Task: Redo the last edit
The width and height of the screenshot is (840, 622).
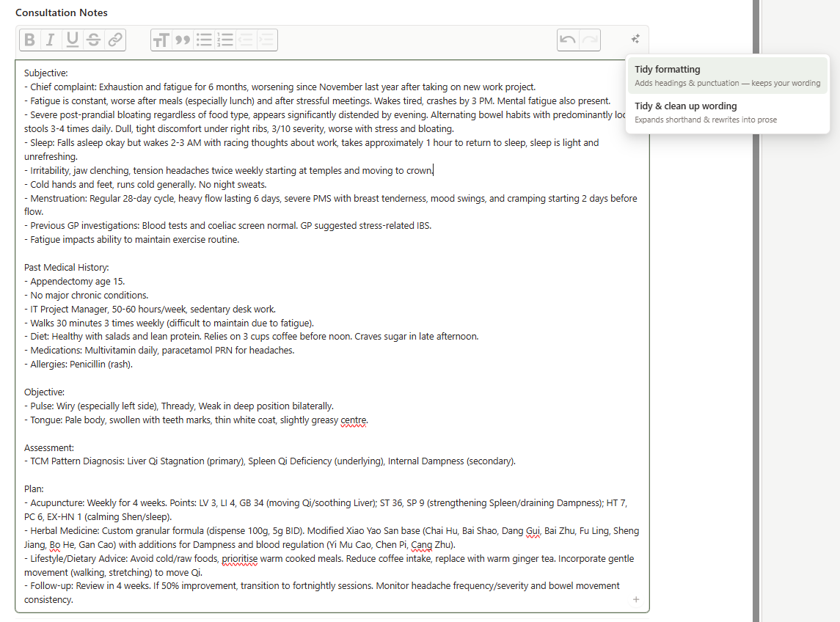Action: pyautogui.click(x=590, y=40)
